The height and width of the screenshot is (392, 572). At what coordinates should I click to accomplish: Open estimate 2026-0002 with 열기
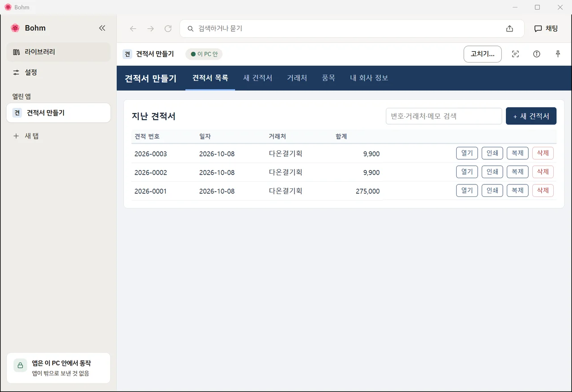467,172
